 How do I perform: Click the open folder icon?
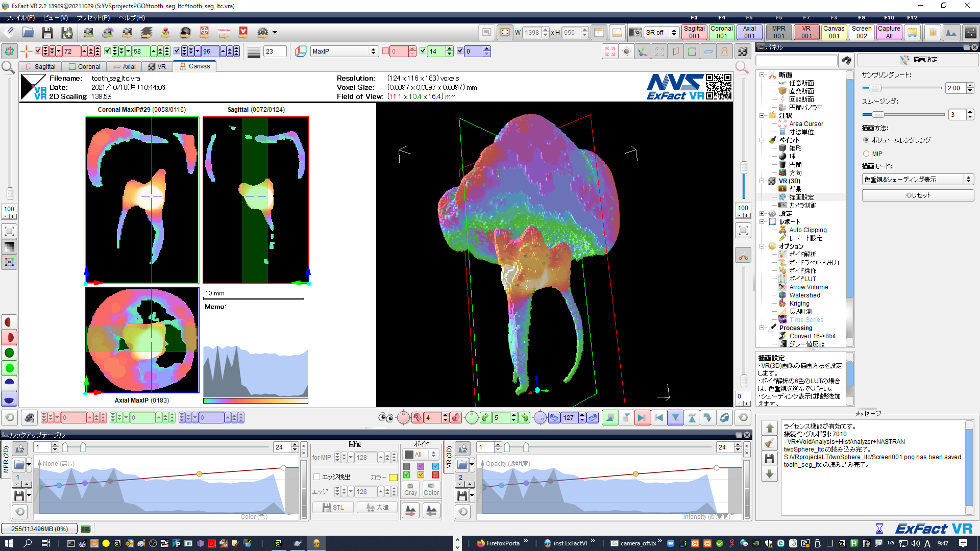click(x=28, y=33)
